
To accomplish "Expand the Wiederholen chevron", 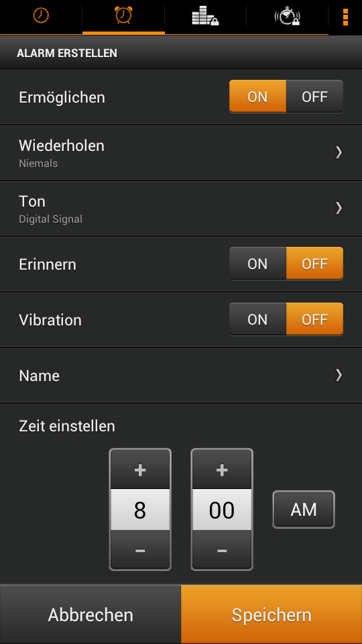I will coord(339,152).
